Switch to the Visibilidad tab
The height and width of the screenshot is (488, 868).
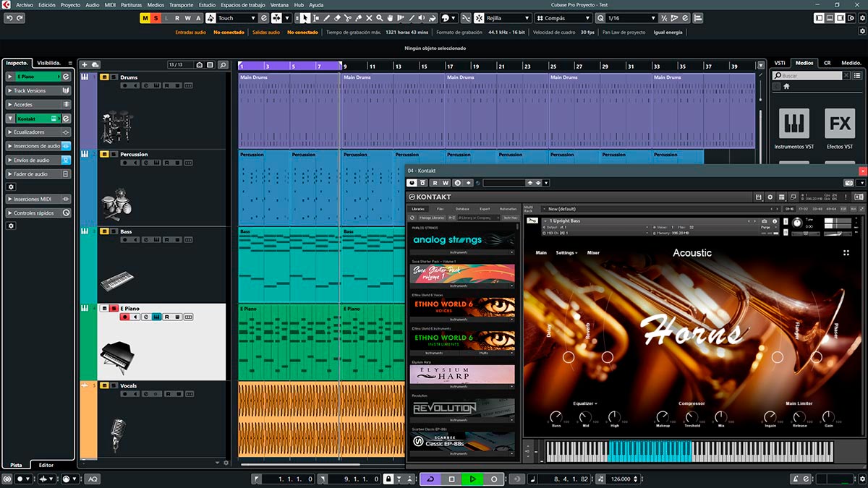point(49,63)
